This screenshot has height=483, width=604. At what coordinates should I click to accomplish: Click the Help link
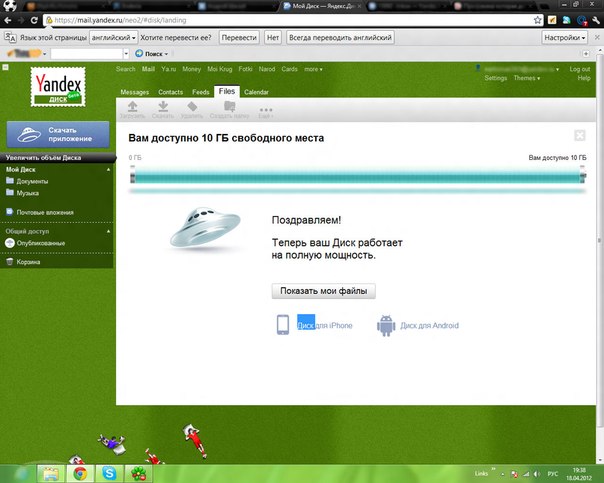coord(584,78)
